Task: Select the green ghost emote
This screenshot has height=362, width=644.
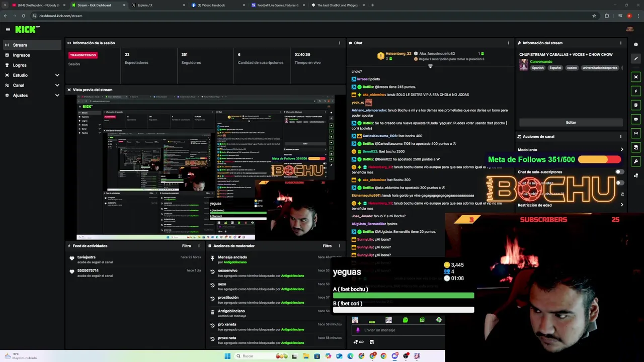Action: (405, 320)
